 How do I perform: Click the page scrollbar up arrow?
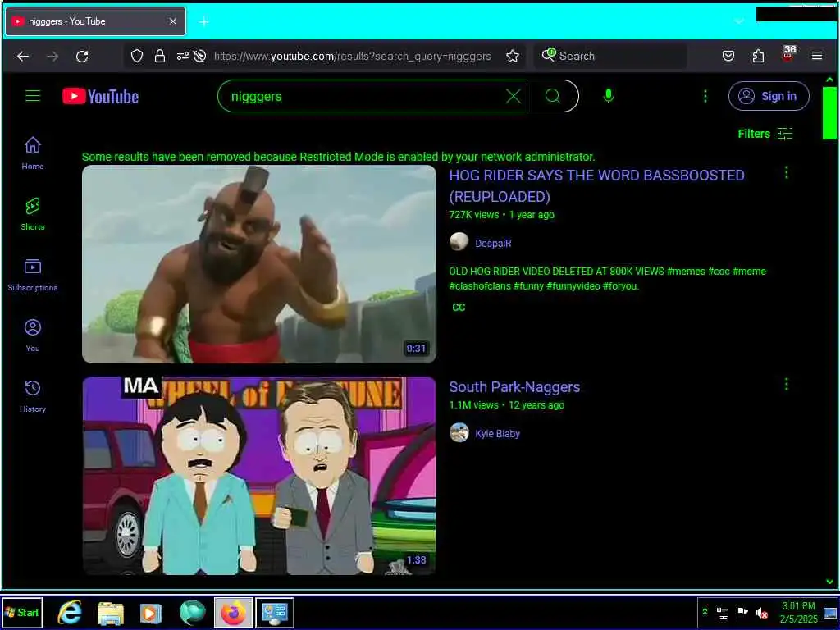(829, 80)
